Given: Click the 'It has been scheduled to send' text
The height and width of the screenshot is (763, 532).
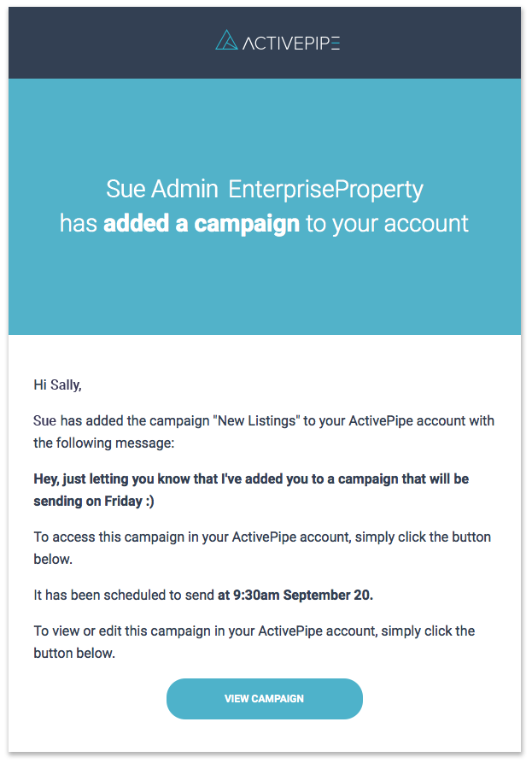Looking at the screenshot, I should click(x=124, y=596).
